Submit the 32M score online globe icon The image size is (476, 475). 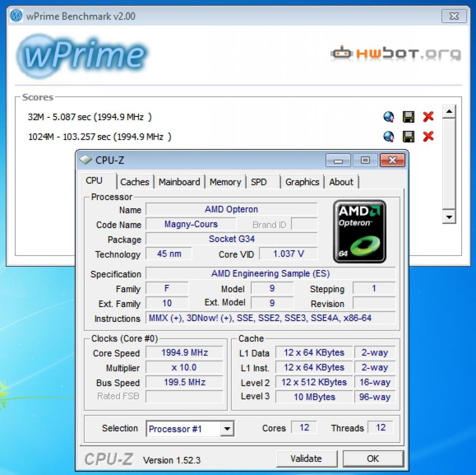pos(388,117)
